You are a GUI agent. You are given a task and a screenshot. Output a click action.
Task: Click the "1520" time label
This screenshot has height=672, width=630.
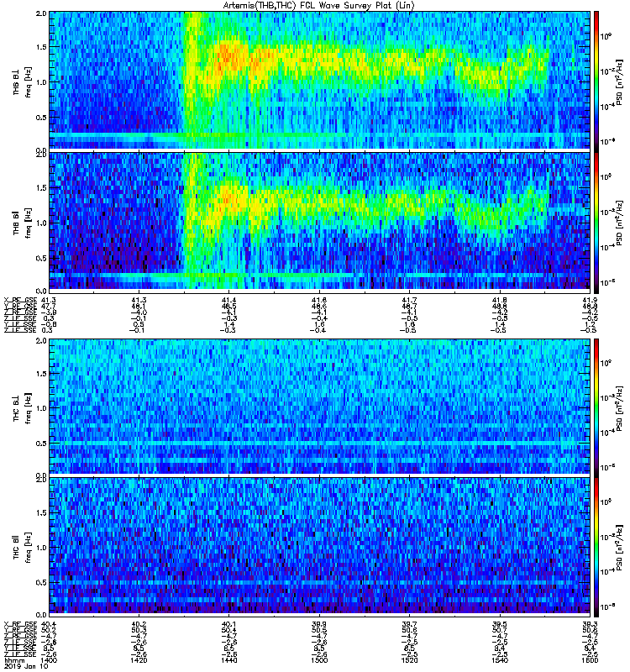click(409, 660)
